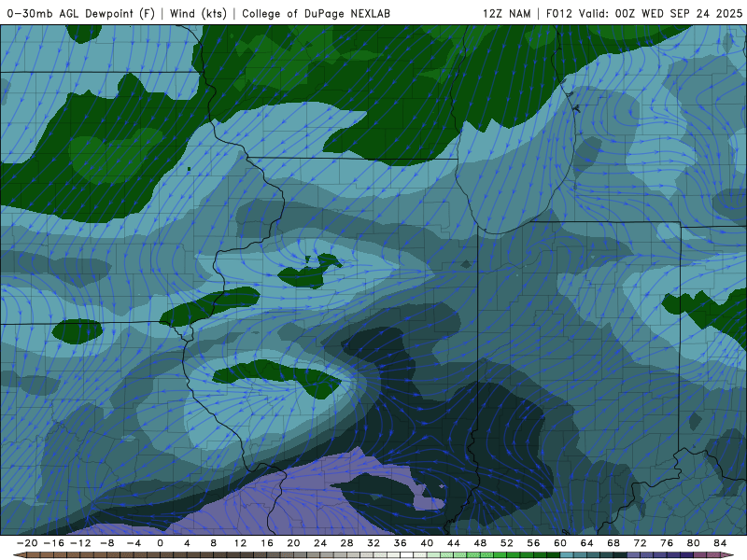The height and width of the screenshot is (560, 747).
Task: Click the 'F012' forecast hour text
Action: click(x=558, y=13)
